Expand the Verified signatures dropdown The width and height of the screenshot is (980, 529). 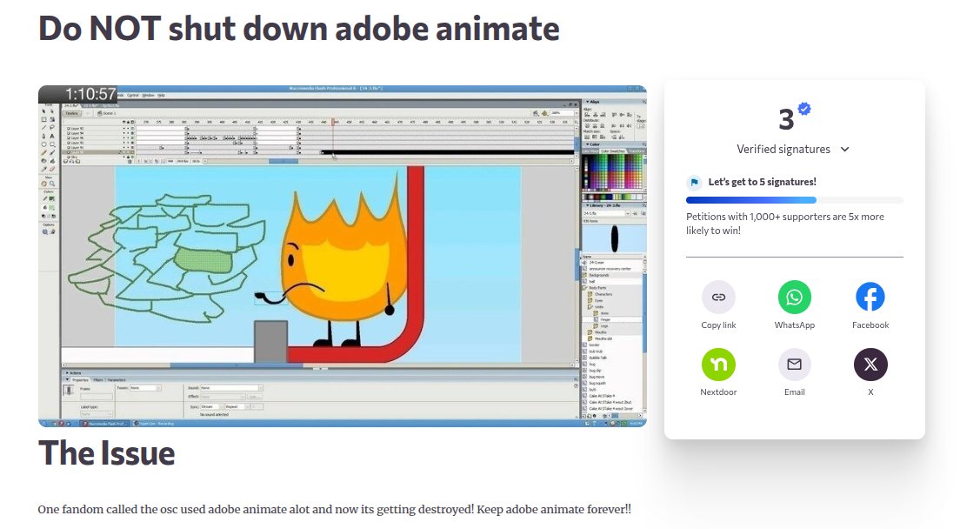[x=792, y=149]
